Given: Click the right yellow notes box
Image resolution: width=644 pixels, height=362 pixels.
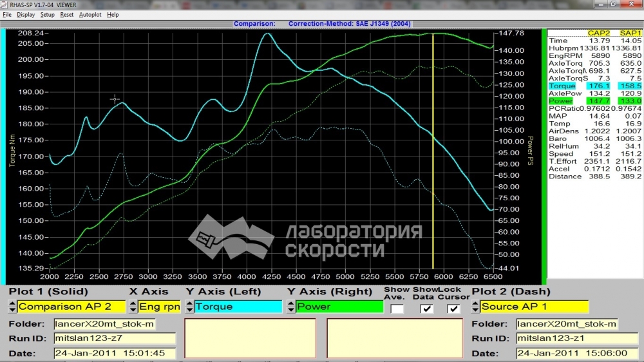Looking at the screenshot, I should click(x=395, y=338).
